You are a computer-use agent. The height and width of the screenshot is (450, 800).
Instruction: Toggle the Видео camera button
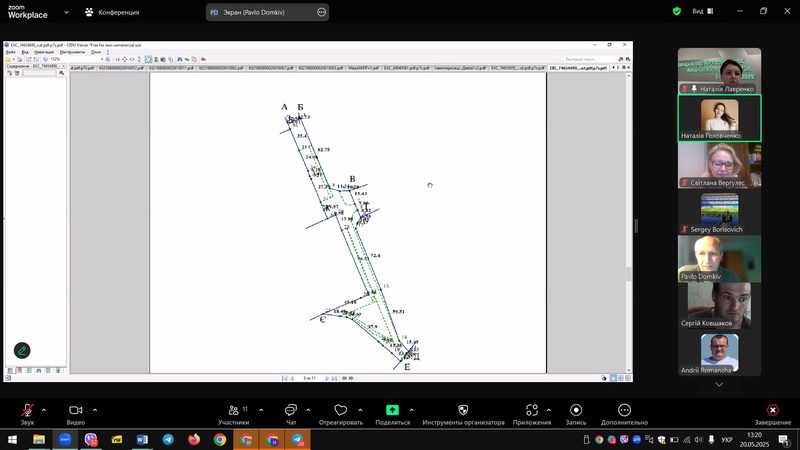point(76,414)
